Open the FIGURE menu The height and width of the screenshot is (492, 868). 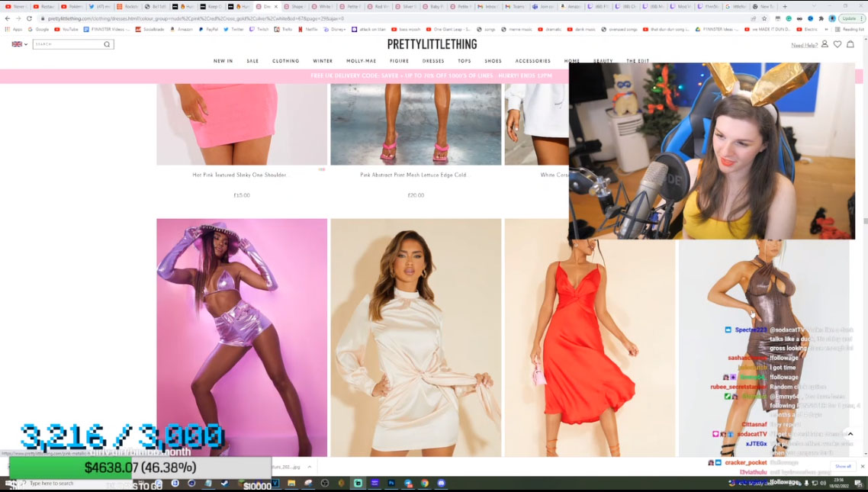click(399, 61)
